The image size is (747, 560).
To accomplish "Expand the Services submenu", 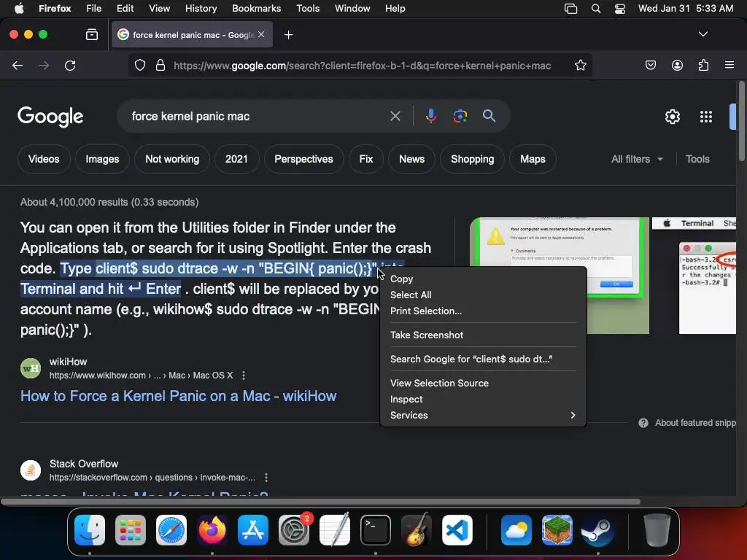I will 483,415.
